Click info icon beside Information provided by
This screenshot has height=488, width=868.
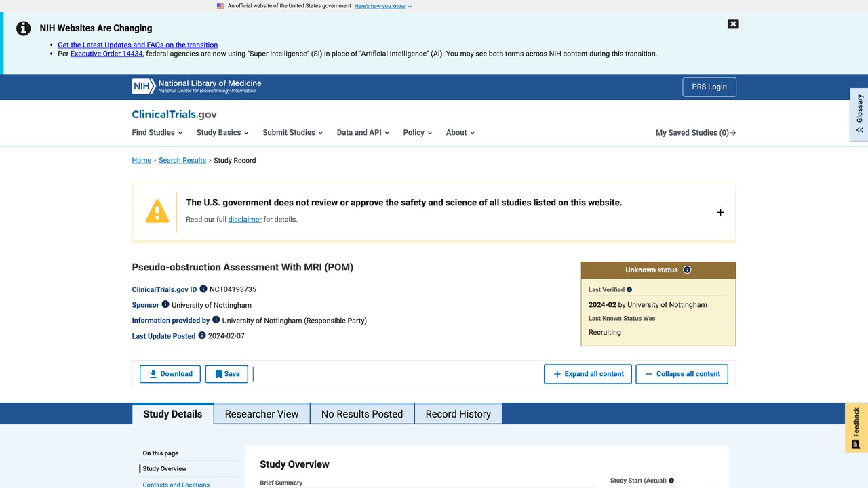point(216,320)
